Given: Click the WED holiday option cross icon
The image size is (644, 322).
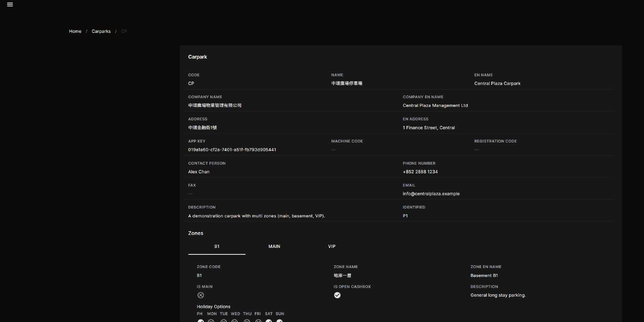Looking at the screenshot, I should click(235, 321).
